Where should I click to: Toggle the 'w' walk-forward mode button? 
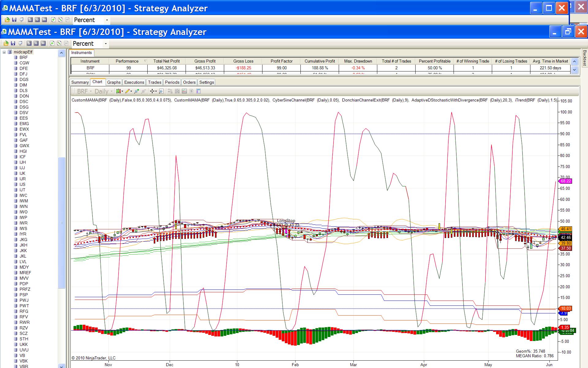coord(43,44)
